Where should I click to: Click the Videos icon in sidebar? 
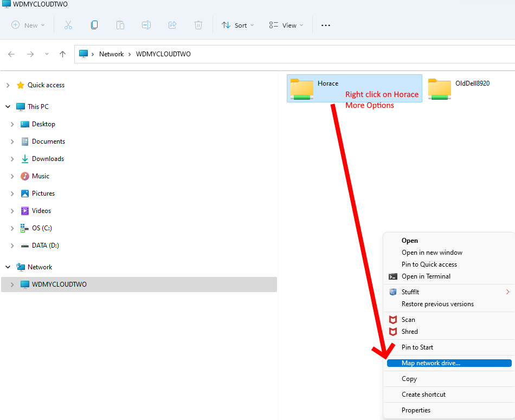point(24,211)
